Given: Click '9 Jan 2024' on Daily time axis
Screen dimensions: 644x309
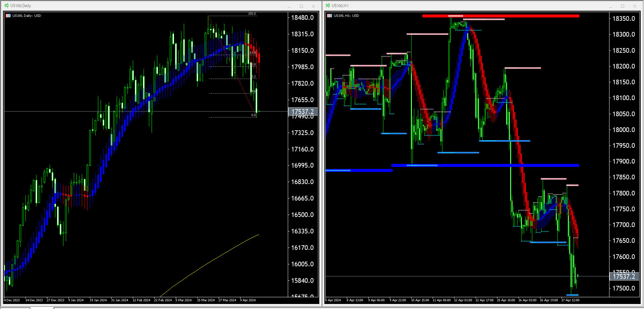Looking at the screenshot, I should pos(76,300).
